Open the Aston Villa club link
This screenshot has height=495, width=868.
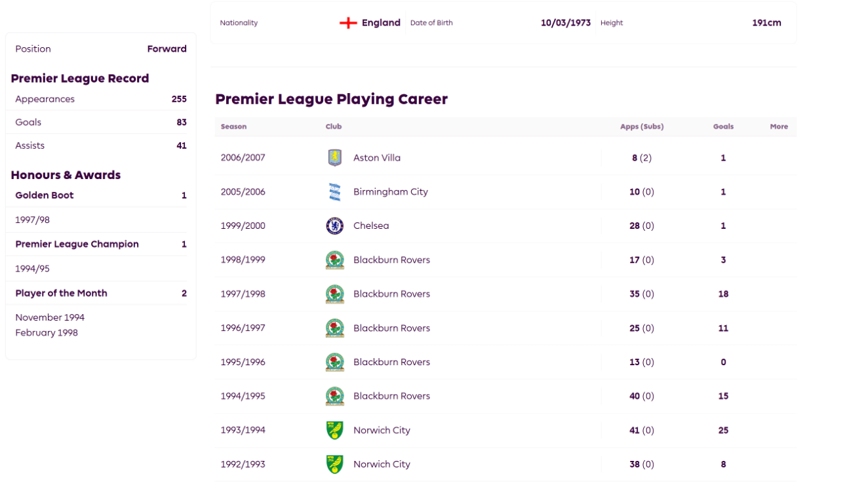pyautogui.click(x=377, y=158)
